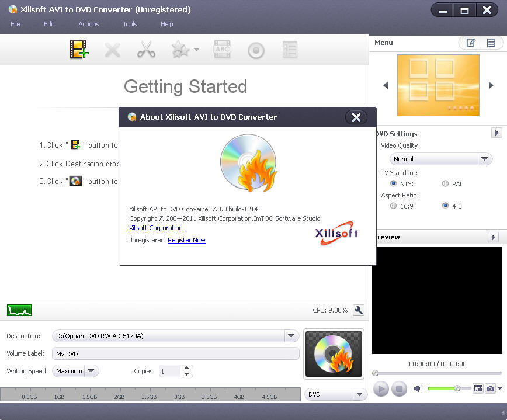Viewport: 507px width, 420px height.
Task: Open the Xilisoft Corporation link
Action: point(155,228)
